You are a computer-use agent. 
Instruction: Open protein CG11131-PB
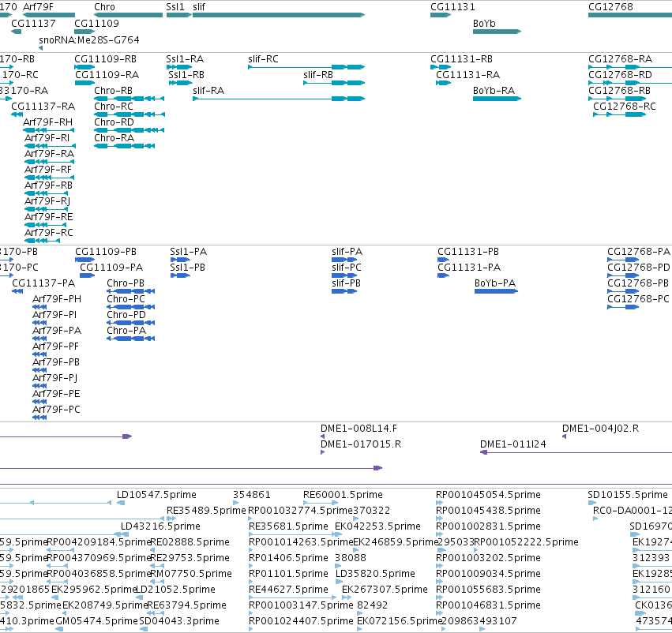[x=468, y=252]
